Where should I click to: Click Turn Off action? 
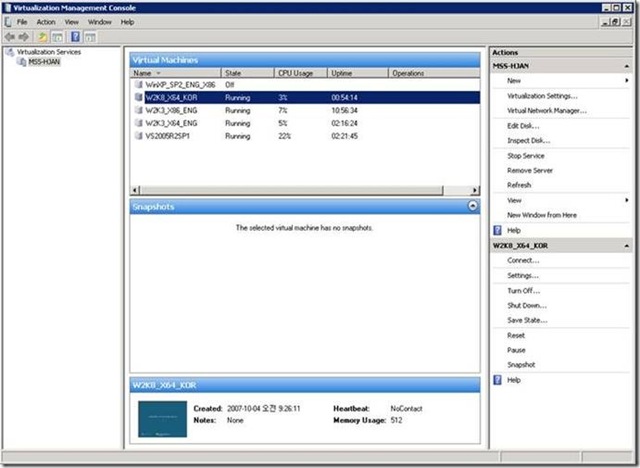[x=523, y=291]
